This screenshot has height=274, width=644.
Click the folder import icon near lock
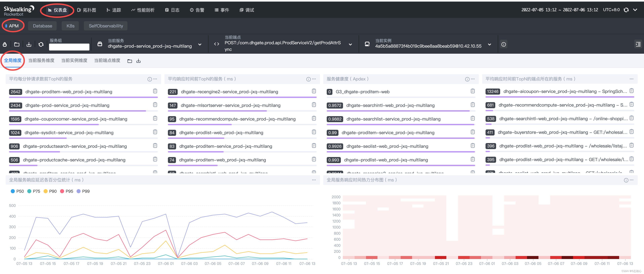coord(17,44)
